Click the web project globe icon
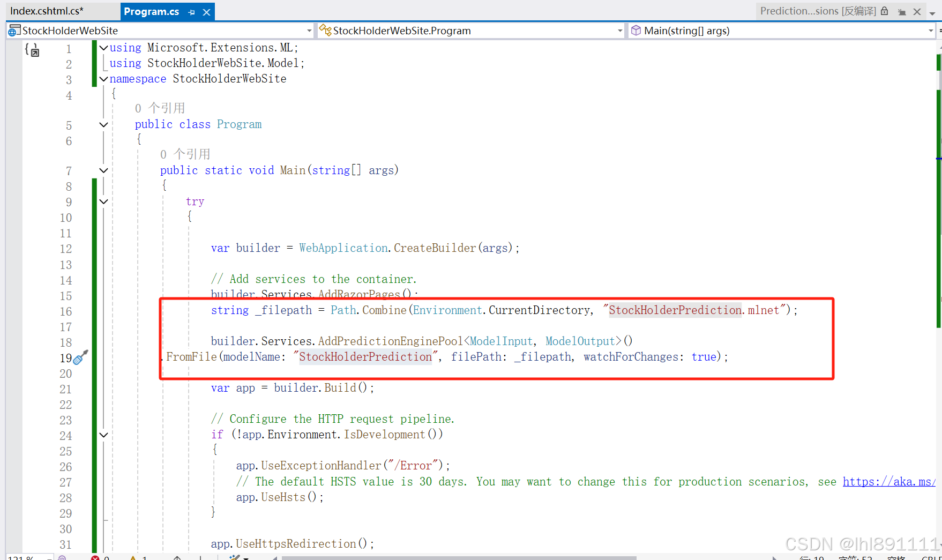The image size is (942, 560). pyautogui.click(x=14, y=31)
